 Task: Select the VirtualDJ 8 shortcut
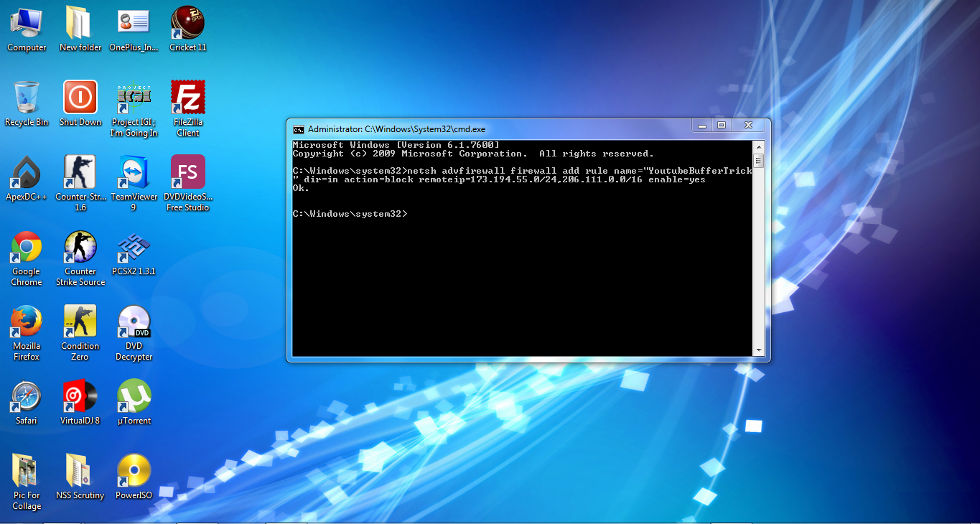80,403
